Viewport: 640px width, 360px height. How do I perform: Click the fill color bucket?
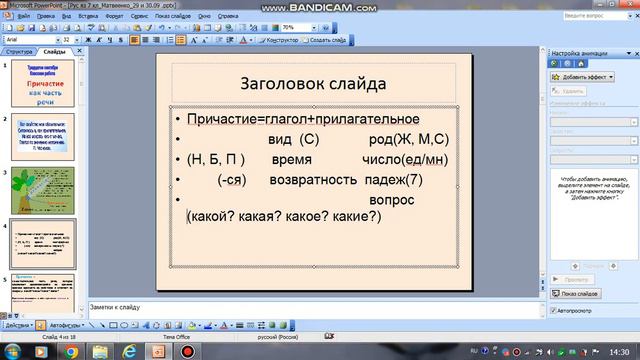point(191,325)
